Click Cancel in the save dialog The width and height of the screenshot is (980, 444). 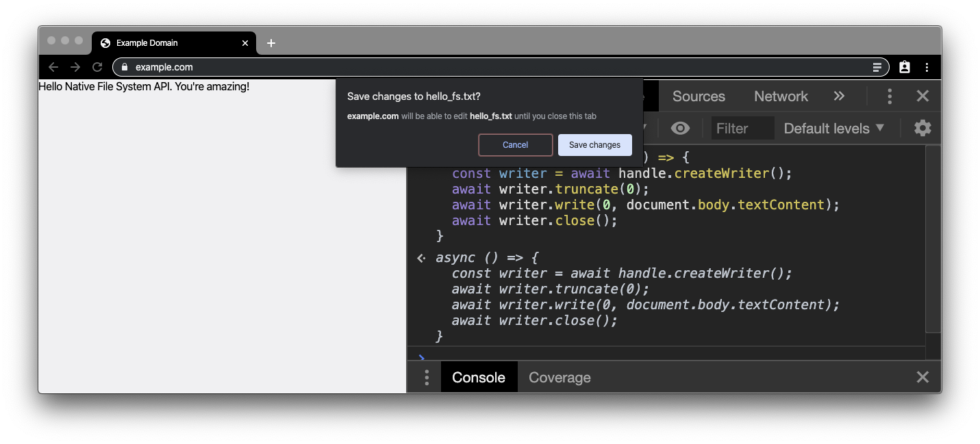click(515, 145)
